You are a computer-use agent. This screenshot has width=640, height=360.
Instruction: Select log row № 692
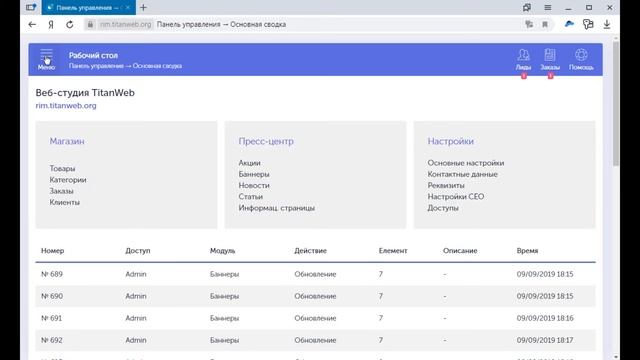pyautogui.click(x=315, y=340)
